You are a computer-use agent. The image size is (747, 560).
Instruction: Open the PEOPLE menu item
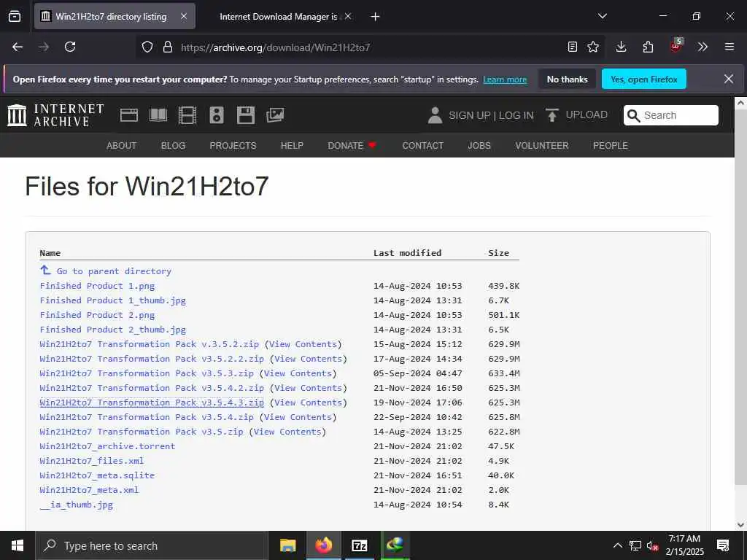click(x=611, y=145)
